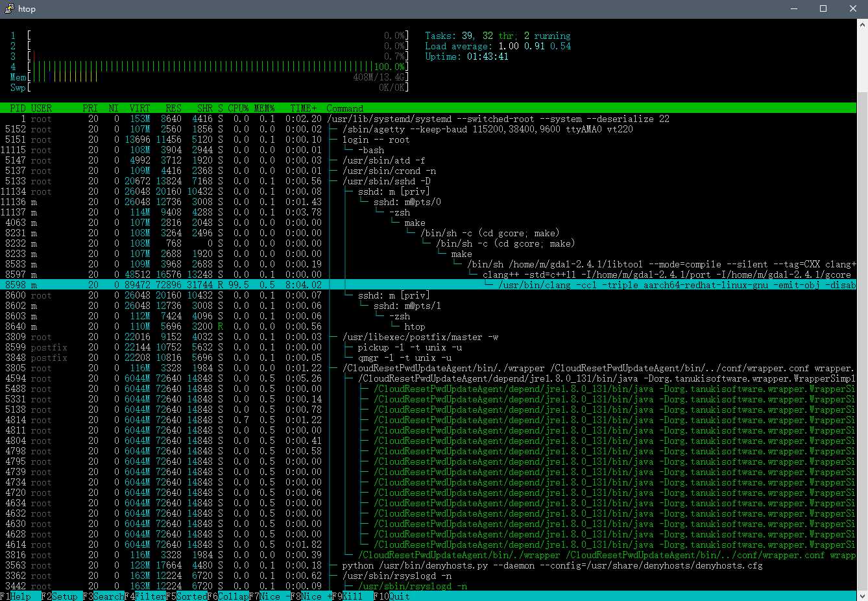Image resolution: width=868 pixels, height=601 pixels.
Task: Click scrollbar down arrow in the terminal window
Action: pos(862,595)
